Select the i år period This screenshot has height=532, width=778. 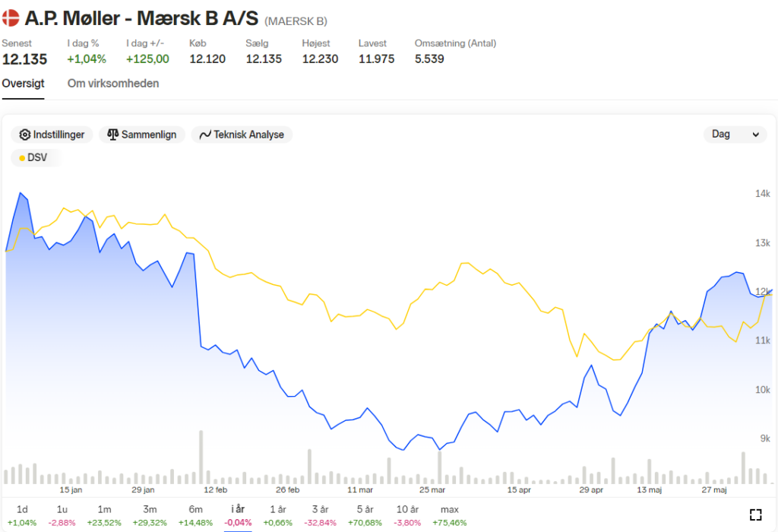click(x=238, y=515)
